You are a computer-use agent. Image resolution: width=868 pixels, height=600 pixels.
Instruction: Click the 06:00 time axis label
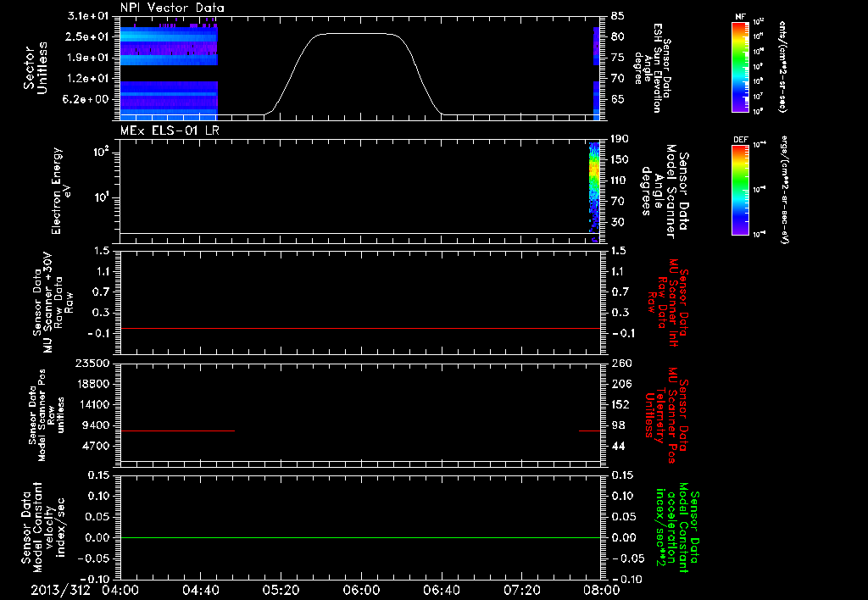[361, 590]
